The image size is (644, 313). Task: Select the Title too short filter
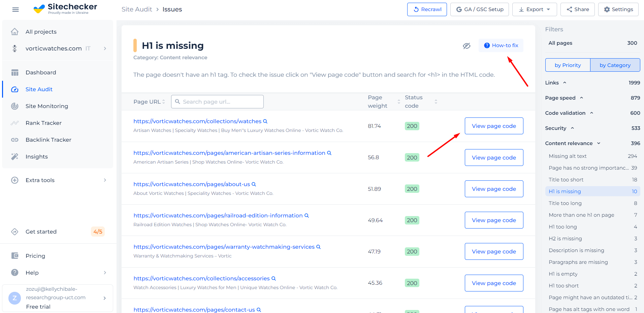point(592,180)
